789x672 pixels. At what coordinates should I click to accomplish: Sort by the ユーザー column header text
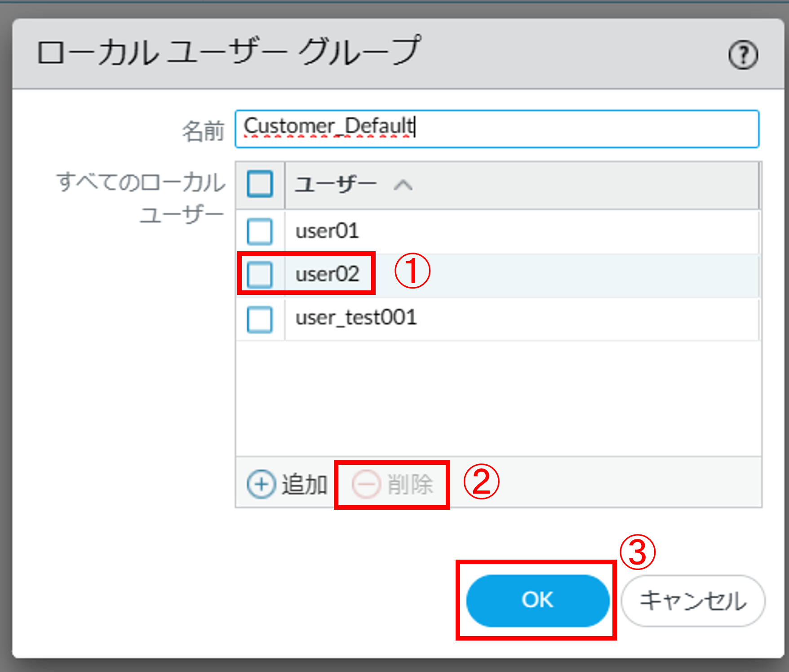click(335, 185)
